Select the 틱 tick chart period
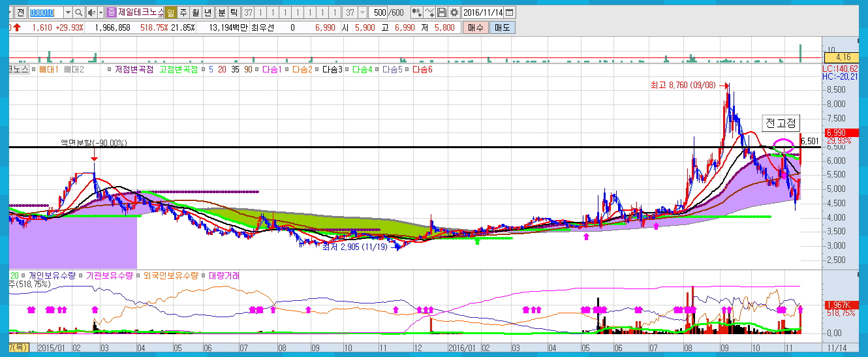 click(x=234, y=12)
